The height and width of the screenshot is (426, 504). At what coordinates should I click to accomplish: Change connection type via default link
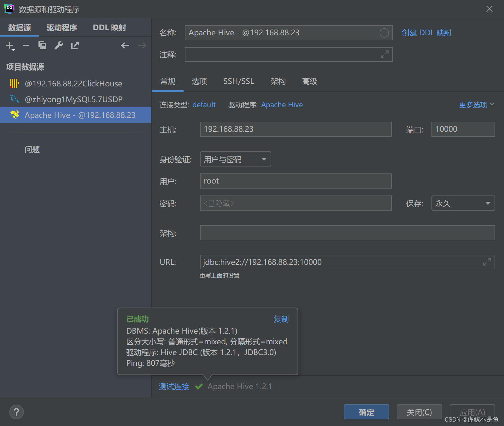204,105
